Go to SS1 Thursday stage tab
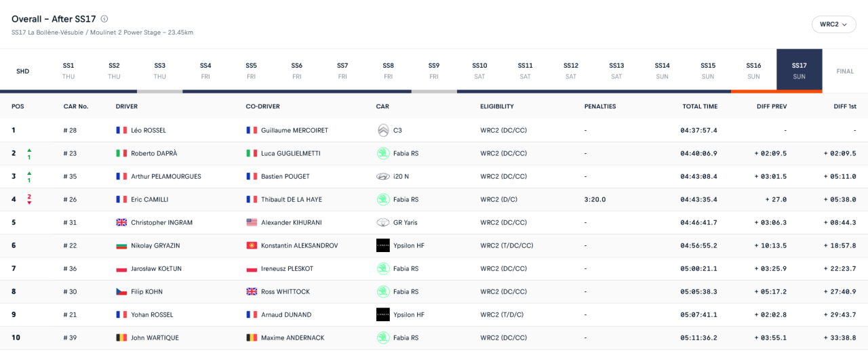 pyautogui.click(x=68, y=70)
